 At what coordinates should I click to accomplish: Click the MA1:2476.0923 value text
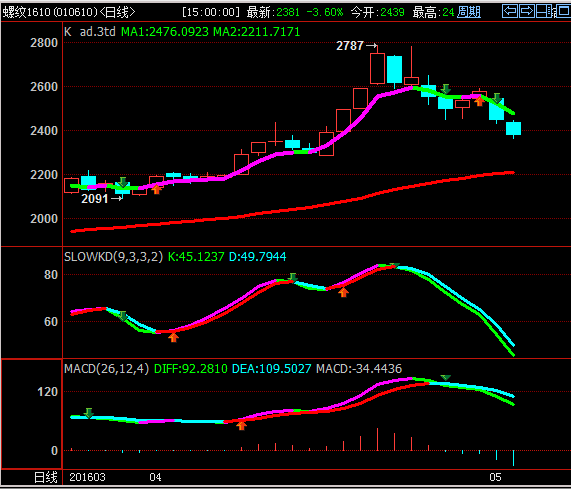pos(165,32)
